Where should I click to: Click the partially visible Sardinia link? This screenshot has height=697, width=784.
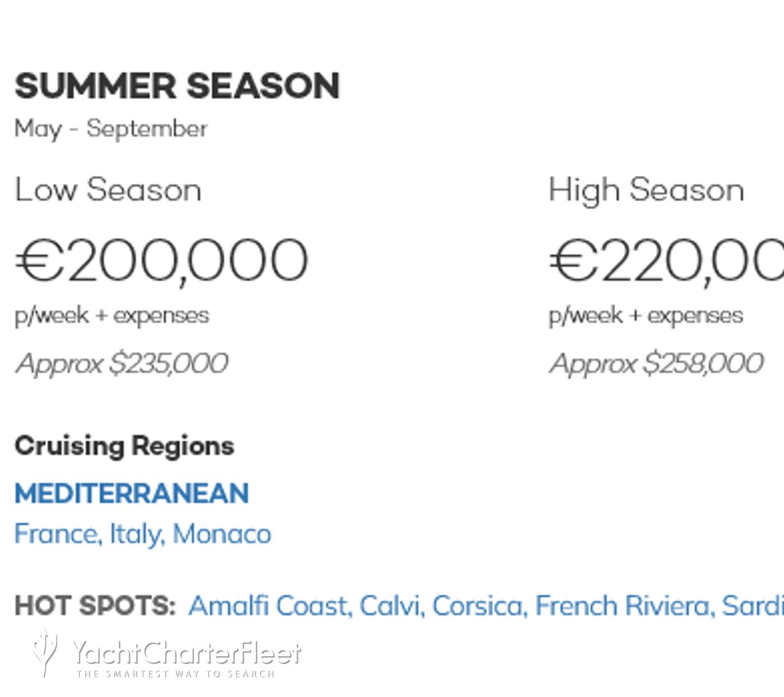(753, 606)
